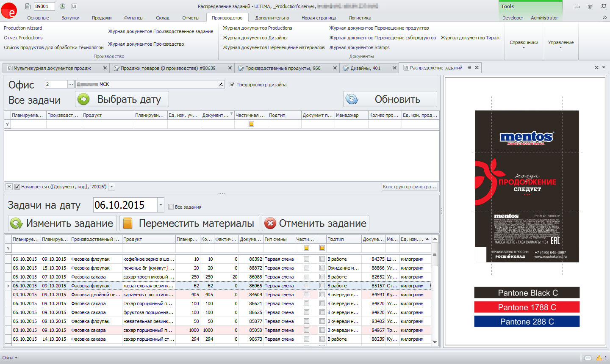610x364 pixels.
Task: Pin the Распределение заданий tab
Action: [x=469, y=68]
